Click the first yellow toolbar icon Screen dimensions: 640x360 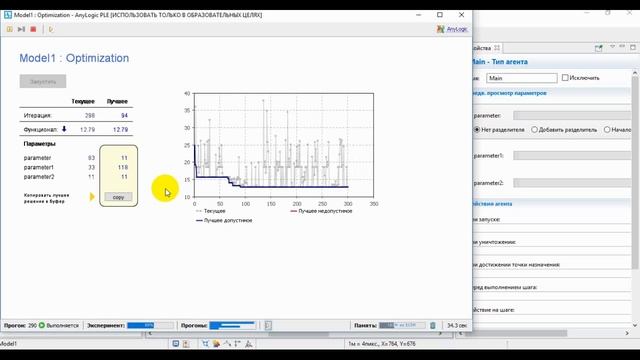coord(9,29)
